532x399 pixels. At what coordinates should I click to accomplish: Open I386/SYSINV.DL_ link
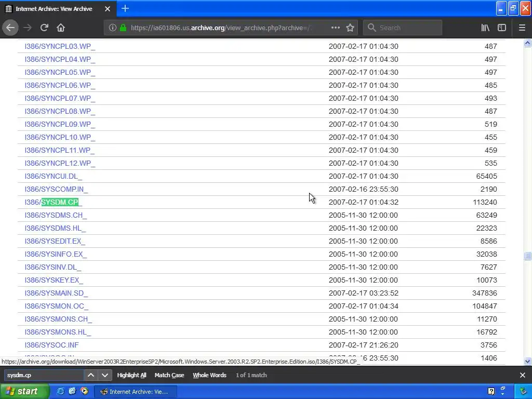(52, 267)
